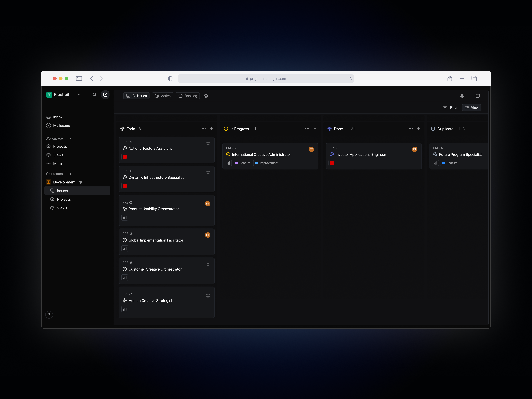This screenshot has width=532, height=399.
Task: Collapse the Your teams section
Action: (x=71, y=174)
